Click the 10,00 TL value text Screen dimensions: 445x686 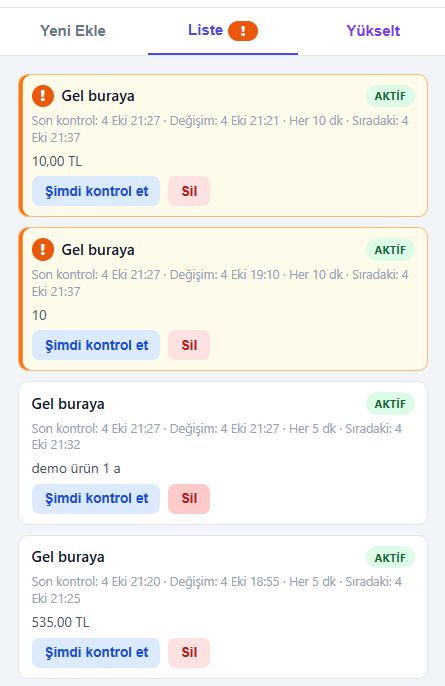click(x=57, y=161)
